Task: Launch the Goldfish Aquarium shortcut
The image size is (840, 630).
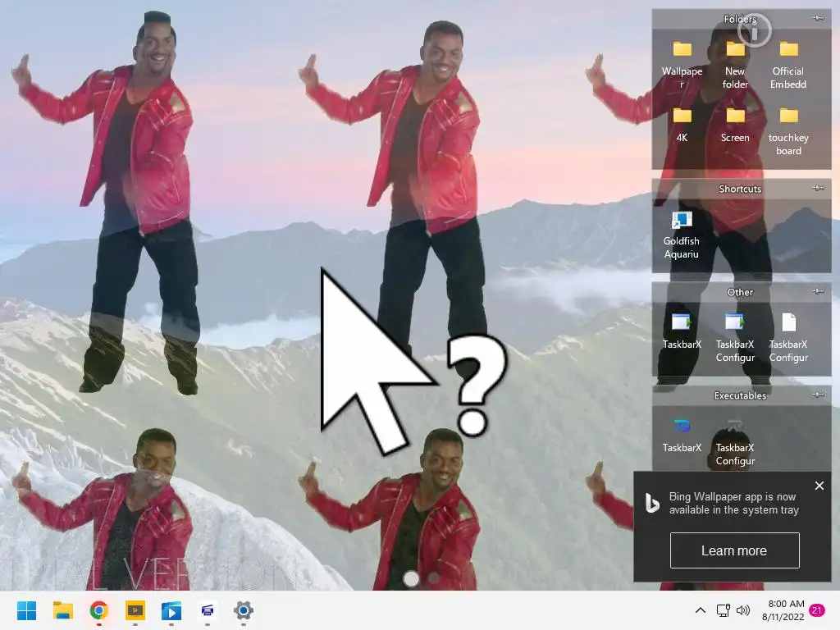Action: point(682,220)
